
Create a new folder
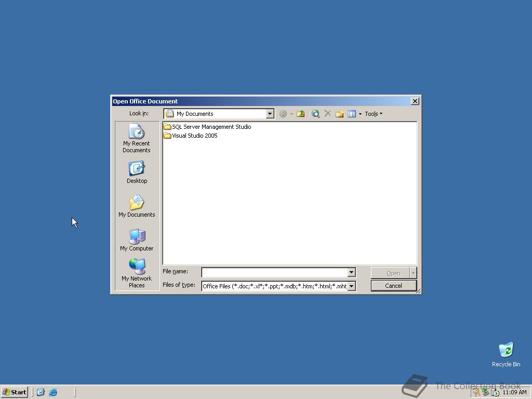(339, 114)
